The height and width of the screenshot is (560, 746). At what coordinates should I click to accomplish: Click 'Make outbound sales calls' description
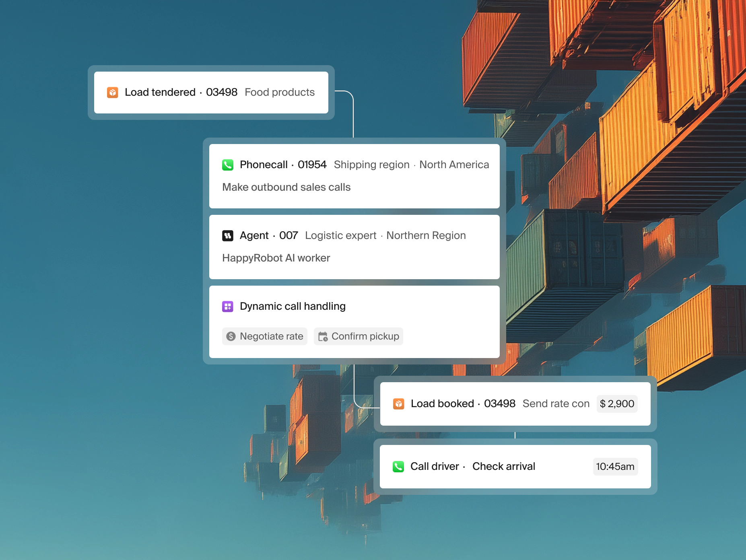(286, 187)
